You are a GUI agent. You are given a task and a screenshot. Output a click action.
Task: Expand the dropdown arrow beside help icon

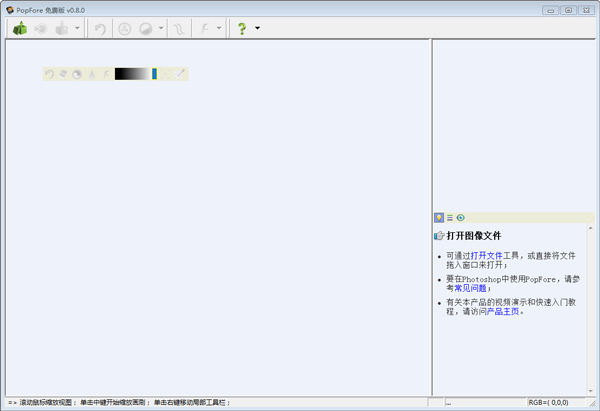257,29
